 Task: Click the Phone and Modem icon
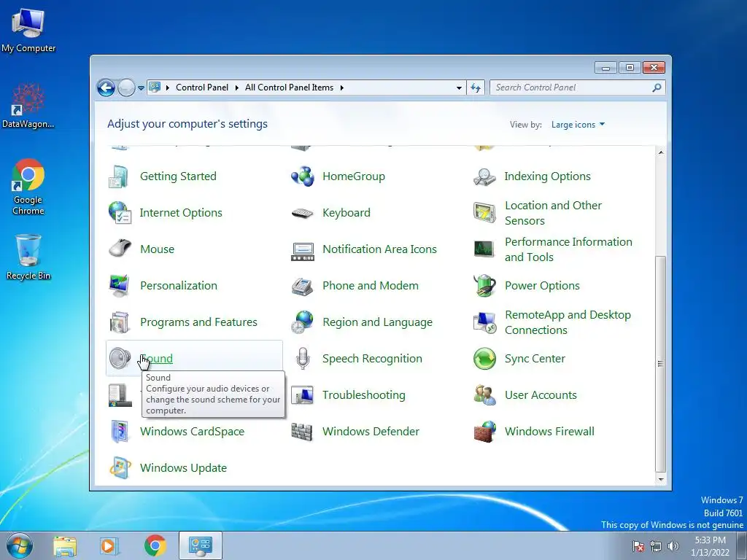302,286
